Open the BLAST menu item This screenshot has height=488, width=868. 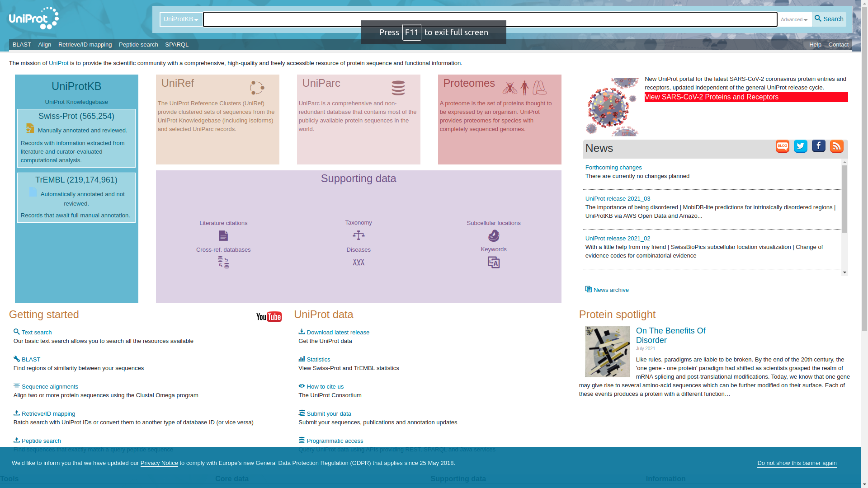click(x=22, y=45)
